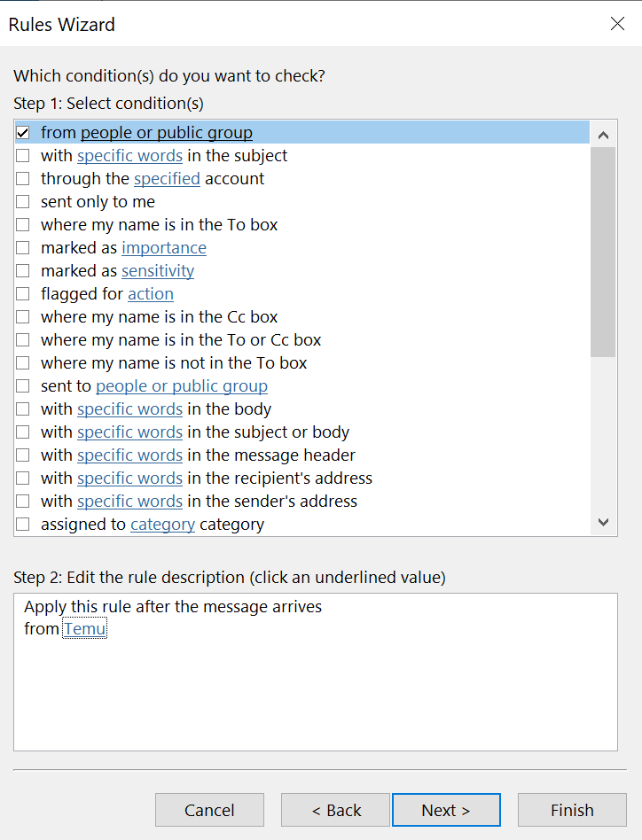Open the 'sensitivity' value link
Viewport: 642px width, 840px height.
point(157,270)
